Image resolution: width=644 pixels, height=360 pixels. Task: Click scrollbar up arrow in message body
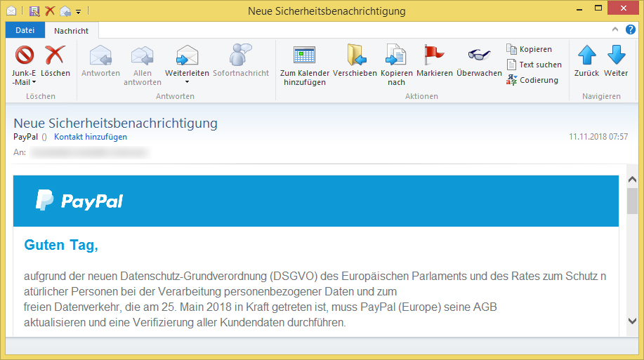632,180
